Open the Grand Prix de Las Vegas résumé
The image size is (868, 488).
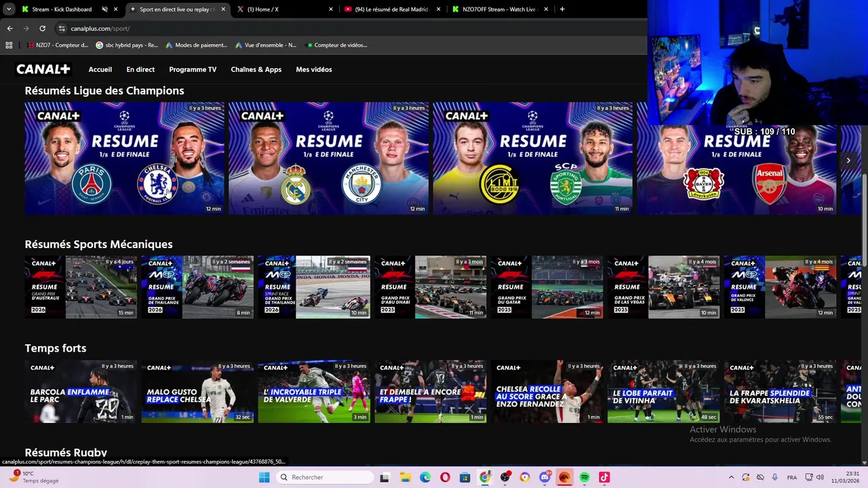(x=664, y=287)
